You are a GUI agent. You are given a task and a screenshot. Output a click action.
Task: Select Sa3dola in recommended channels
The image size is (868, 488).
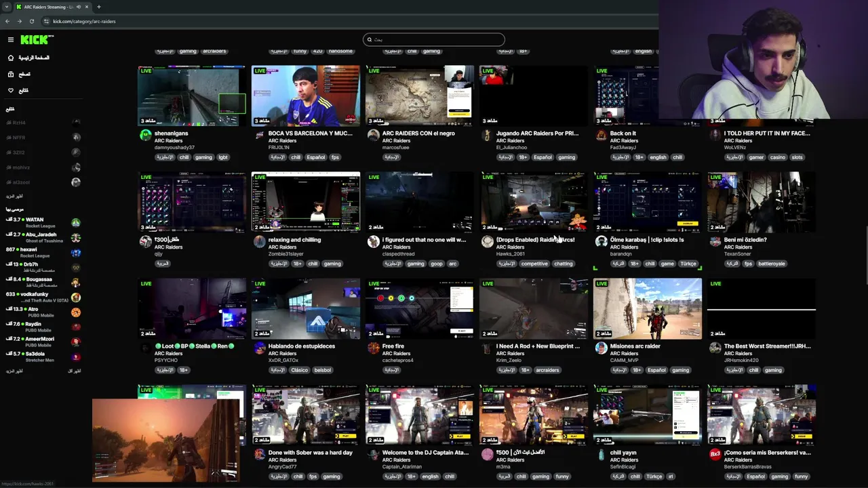pyautogui.click(x=43, y=357)
